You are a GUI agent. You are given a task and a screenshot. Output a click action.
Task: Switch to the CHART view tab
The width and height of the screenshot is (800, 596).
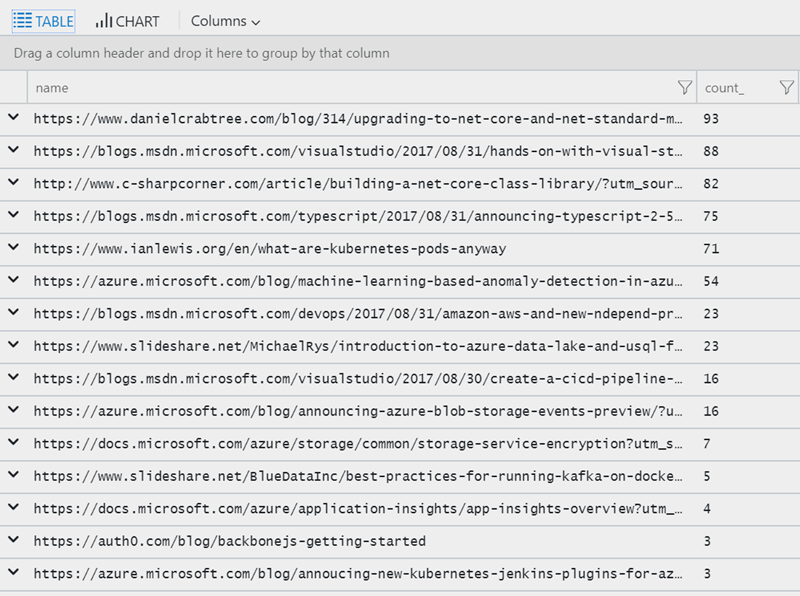click(x=127, y=21)
